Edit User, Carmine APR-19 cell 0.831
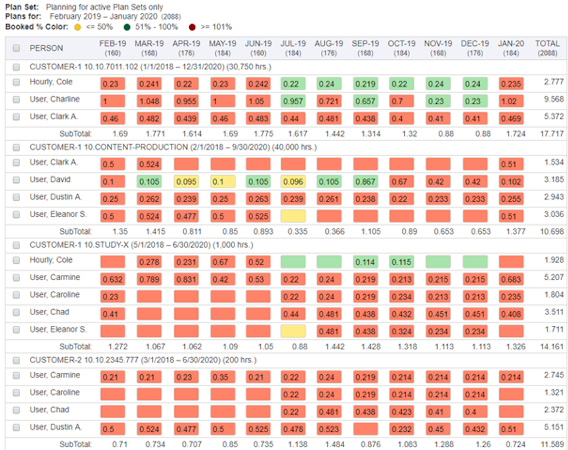 click(x=186, y=279)
